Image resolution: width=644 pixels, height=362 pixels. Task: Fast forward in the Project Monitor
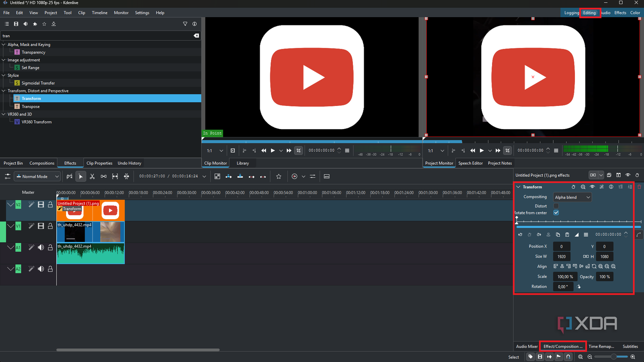(498, 151)
